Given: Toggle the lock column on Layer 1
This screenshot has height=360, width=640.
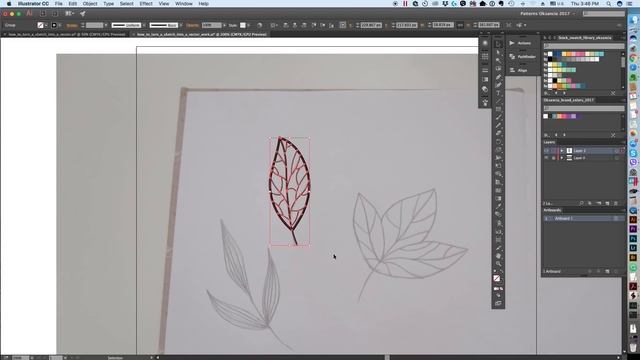Looking at the screenshot, I should click(x=554, y=151).
